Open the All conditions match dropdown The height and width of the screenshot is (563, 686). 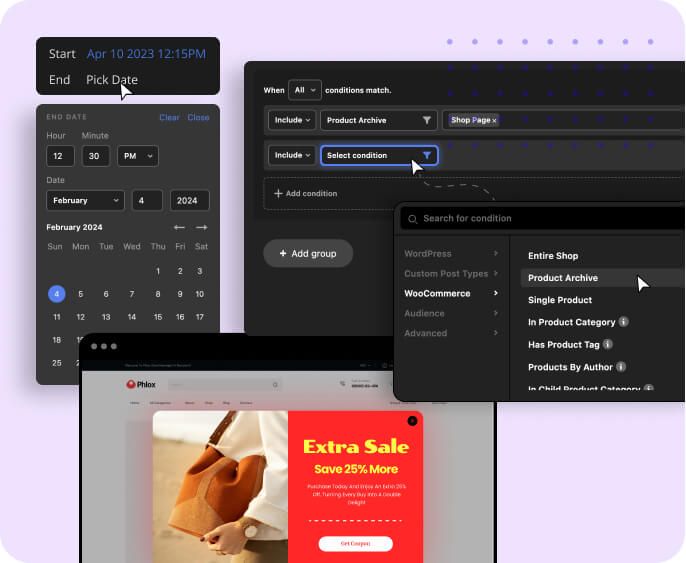click(305, 90)
